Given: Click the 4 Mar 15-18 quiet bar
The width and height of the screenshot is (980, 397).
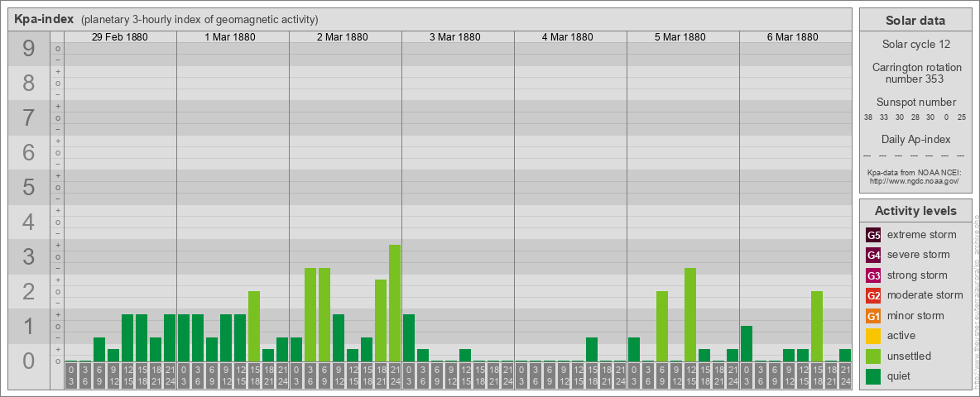Looking at the screenshot, I should point(591,350).
